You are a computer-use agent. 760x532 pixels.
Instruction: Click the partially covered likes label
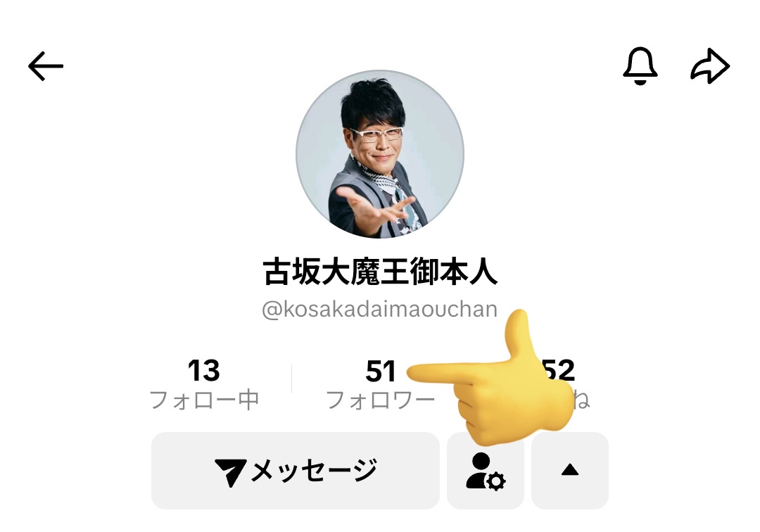[x=582, y=400]
